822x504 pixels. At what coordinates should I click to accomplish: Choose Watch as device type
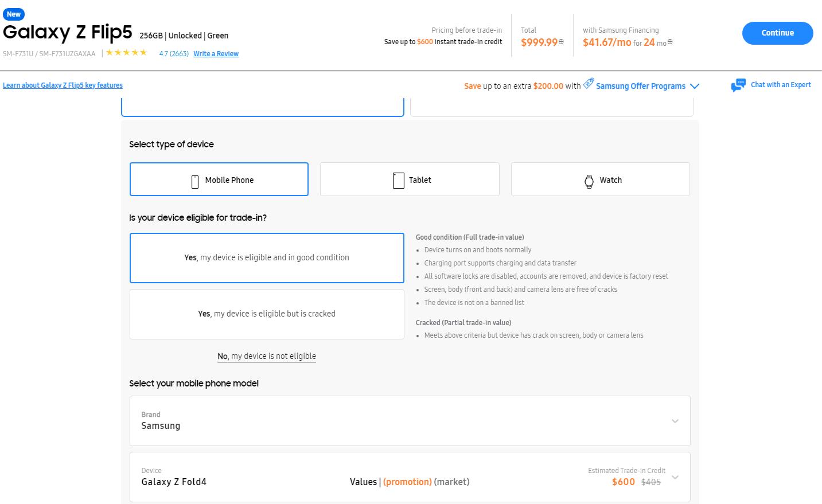pos(600,179)
